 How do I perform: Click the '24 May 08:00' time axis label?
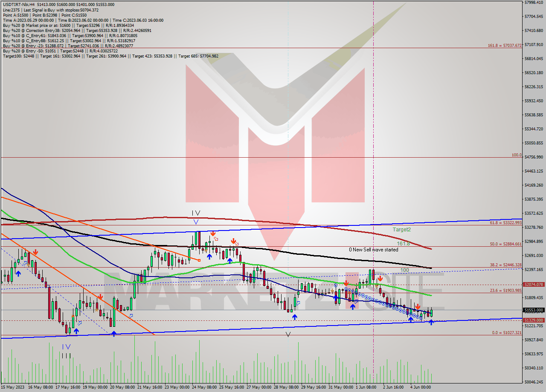[x=205, y=387]
